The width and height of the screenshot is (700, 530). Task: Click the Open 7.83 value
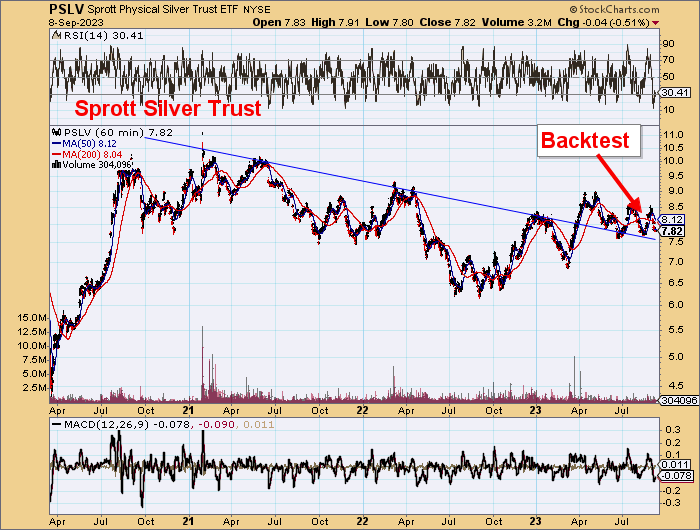point(279,22)
